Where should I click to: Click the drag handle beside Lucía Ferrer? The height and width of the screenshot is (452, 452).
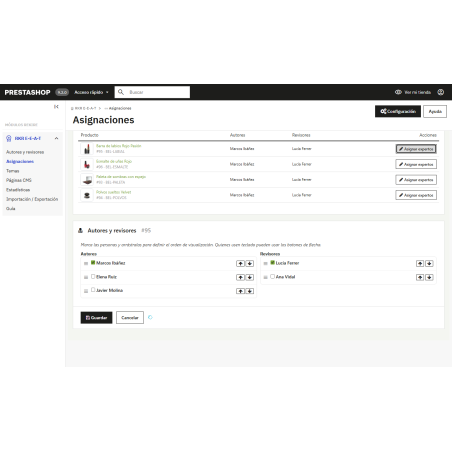[265, 263]
